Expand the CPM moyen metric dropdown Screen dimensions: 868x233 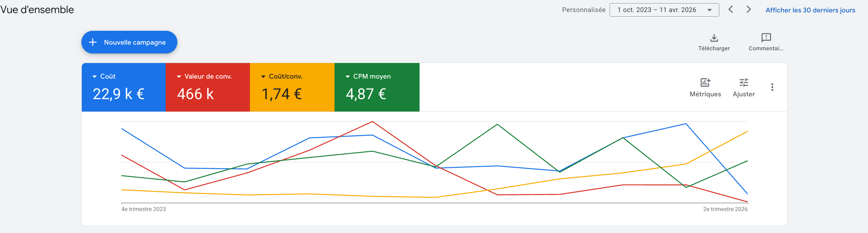pyautogui.click(x=348, y=76)
